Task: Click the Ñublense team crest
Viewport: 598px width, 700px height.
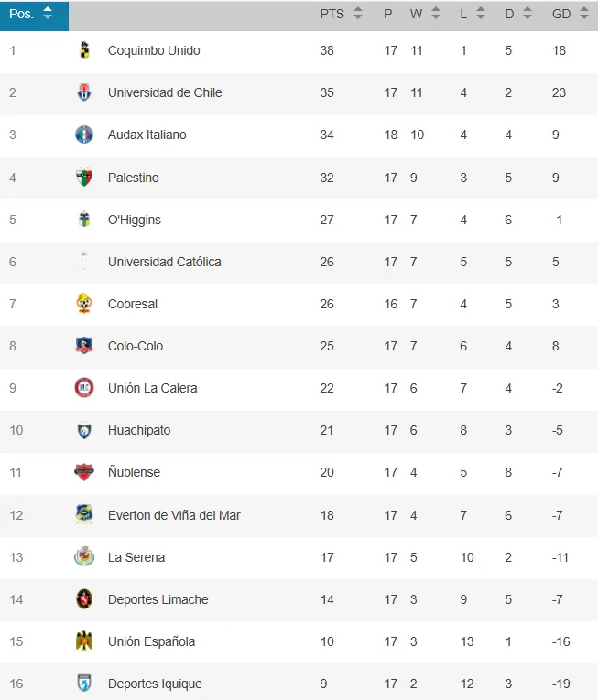Action: [84, 472]
